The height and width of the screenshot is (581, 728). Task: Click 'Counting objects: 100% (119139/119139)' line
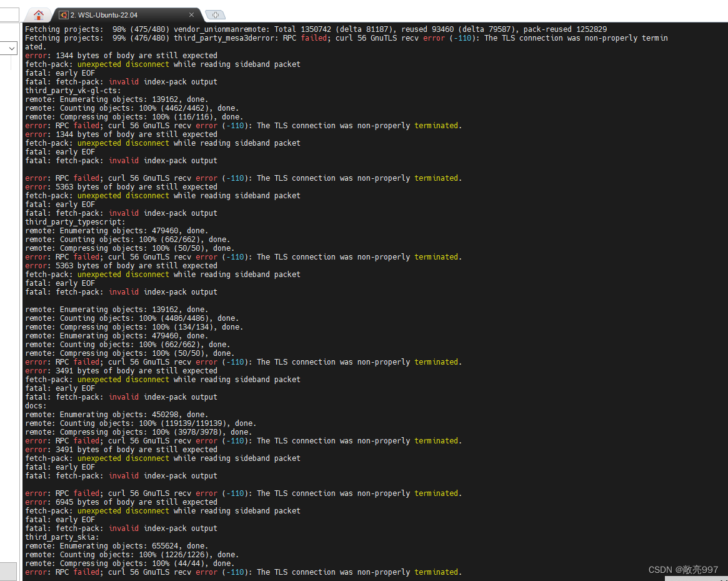(141, 423)
